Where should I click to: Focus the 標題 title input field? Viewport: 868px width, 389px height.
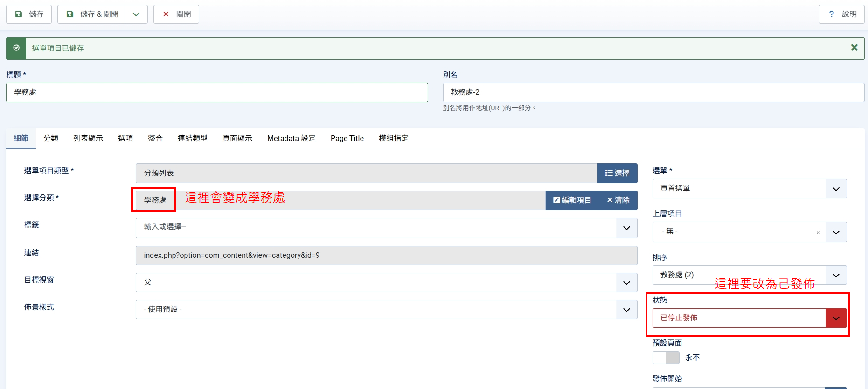tap(217, 92)
